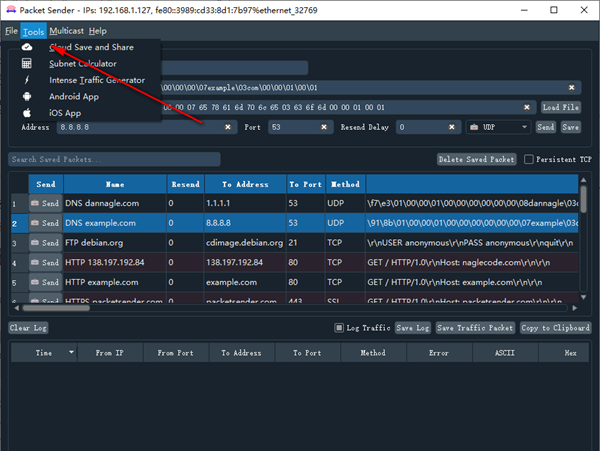Viewport: 600px width, 451px height.
Task: Click the From IP log column header
Action: click(x=110, y=353)
